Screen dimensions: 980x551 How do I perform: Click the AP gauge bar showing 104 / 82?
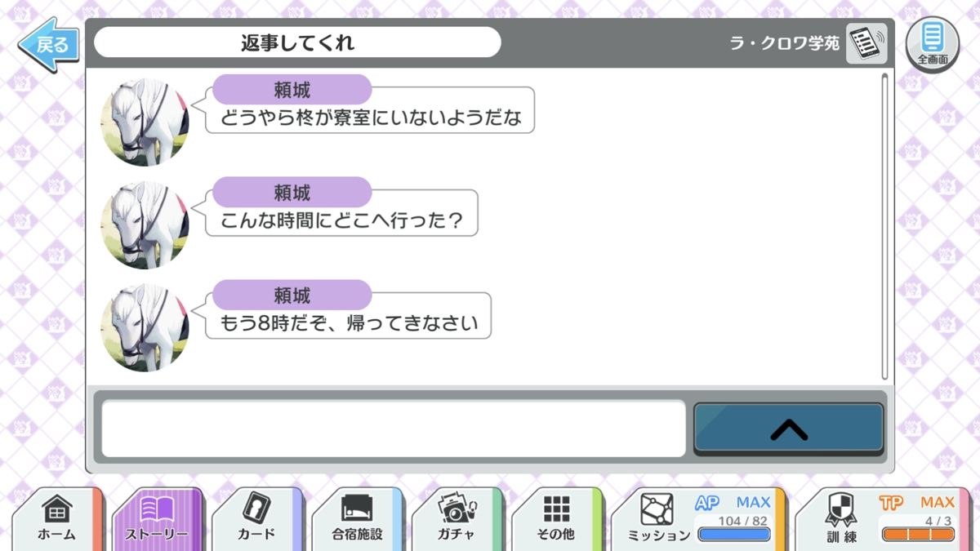point(734,535)
